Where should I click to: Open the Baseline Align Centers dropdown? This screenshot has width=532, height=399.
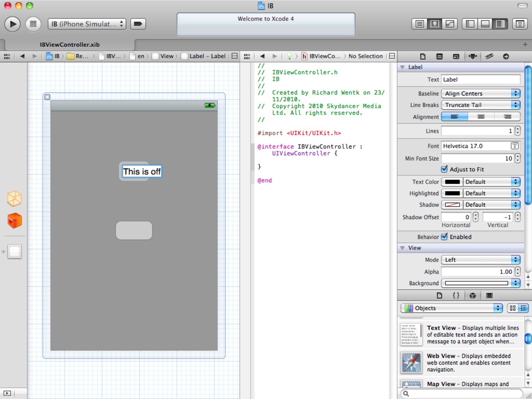(481, 93)
